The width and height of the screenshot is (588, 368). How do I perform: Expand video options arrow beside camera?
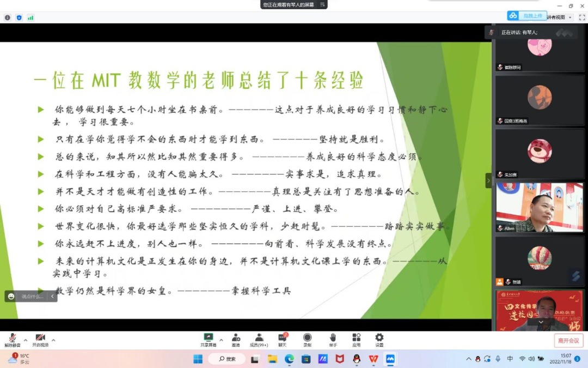[53, 340]
